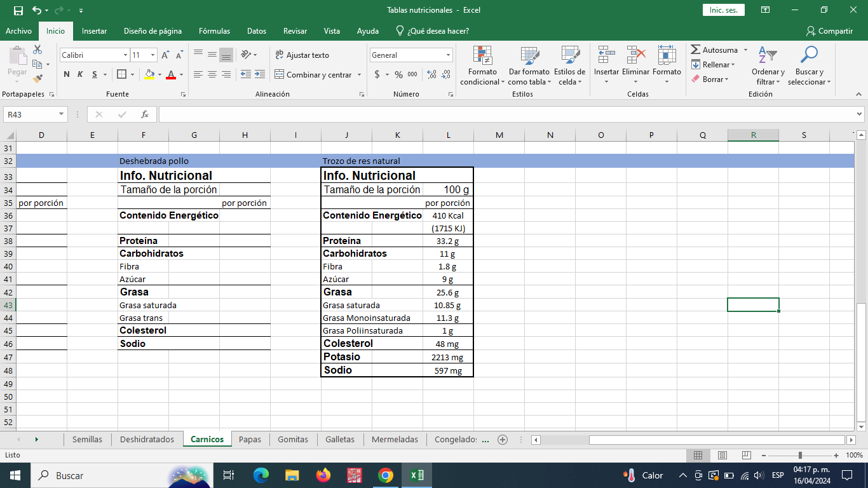
Task: Open Ordenar y filtrar menu
Action: 768,66
